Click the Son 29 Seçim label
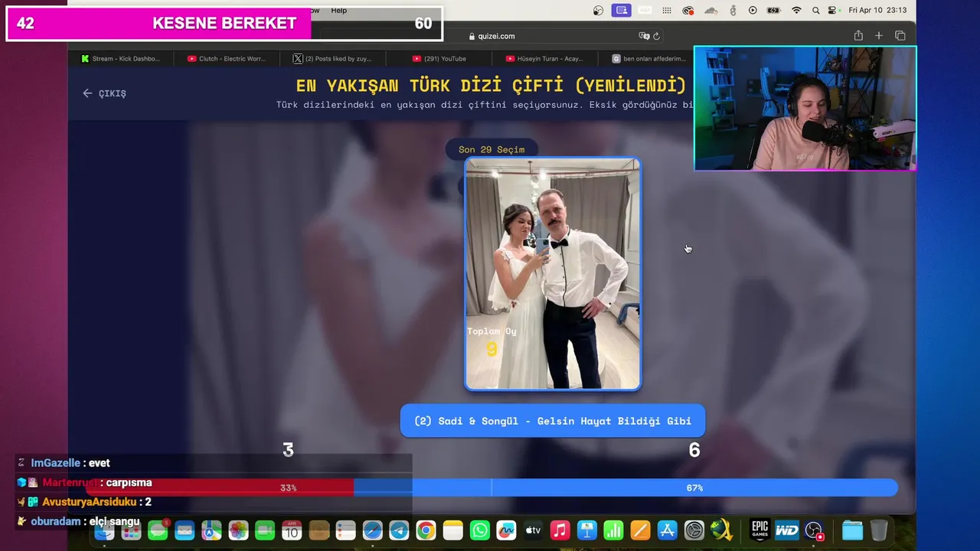The width and height of the screenshot is (980, 551). click(x=492, y=149)
